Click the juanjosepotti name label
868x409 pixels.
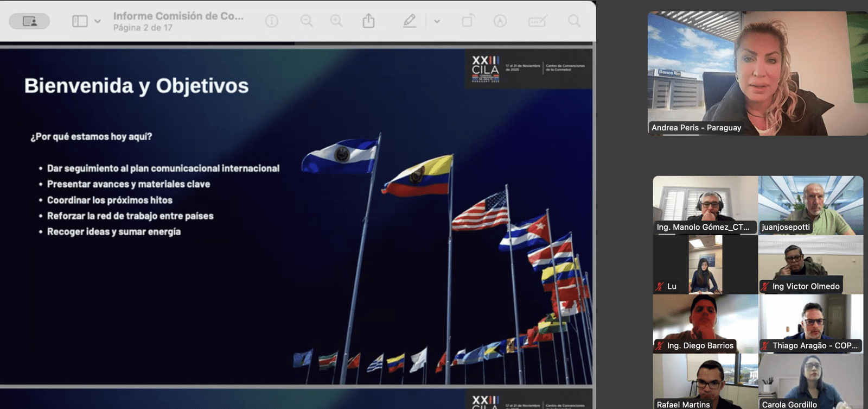click(786, 227)
